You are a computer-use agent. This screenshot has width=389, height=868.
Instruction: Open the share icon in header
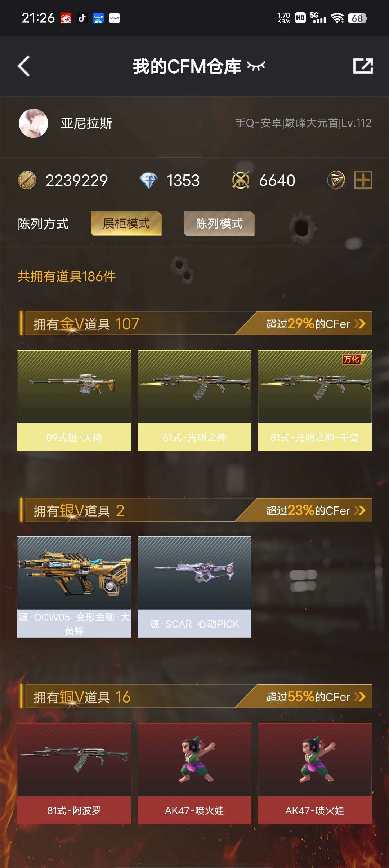click(363, 66)
